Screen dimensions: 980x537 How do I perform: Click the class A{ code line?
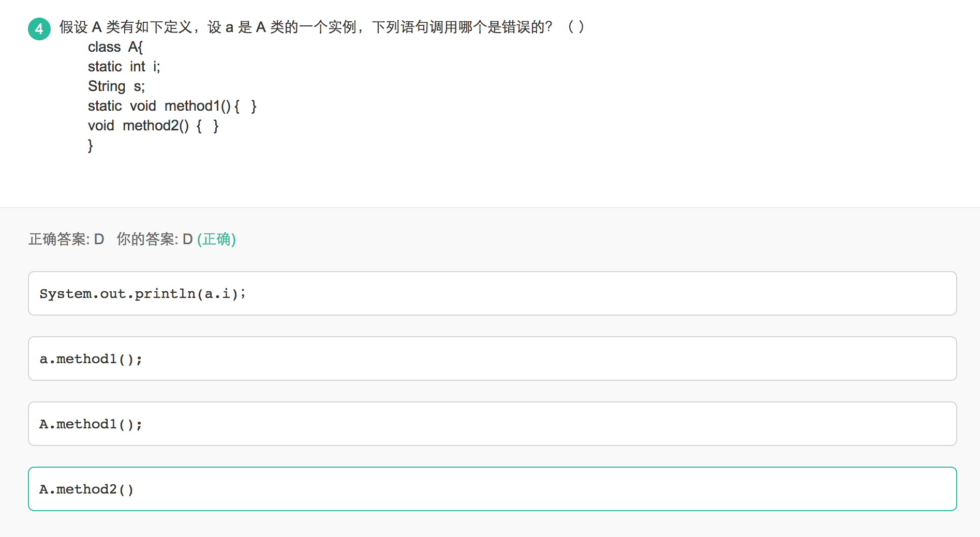click(115, 47)
